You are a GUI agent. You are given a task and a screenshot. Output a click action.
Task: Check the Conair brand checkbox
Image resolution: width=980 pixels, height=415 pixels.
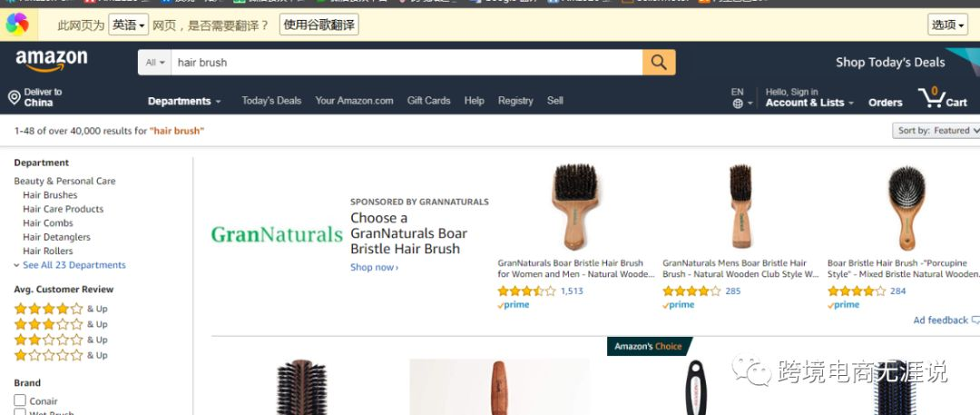click(x=20, y=400)
